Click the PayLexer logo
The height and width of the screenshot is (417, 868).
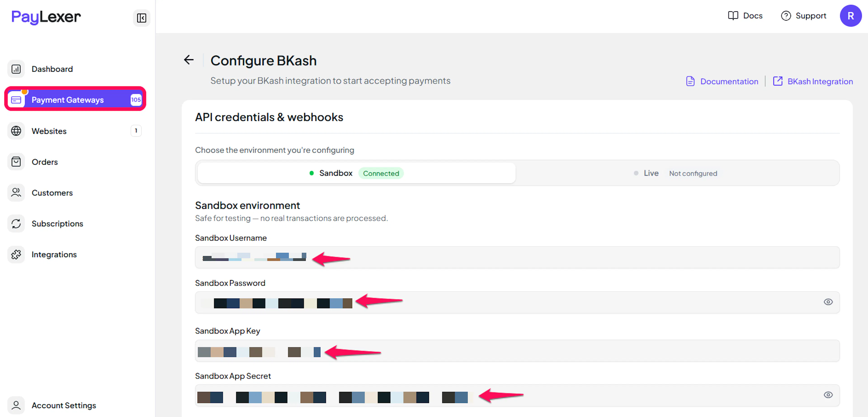(46, 17)
